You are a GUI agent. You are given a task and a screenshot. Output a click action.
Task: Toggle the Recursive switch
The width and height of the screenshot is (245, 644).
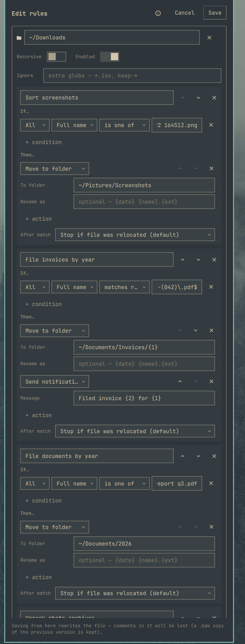(56, 57)
